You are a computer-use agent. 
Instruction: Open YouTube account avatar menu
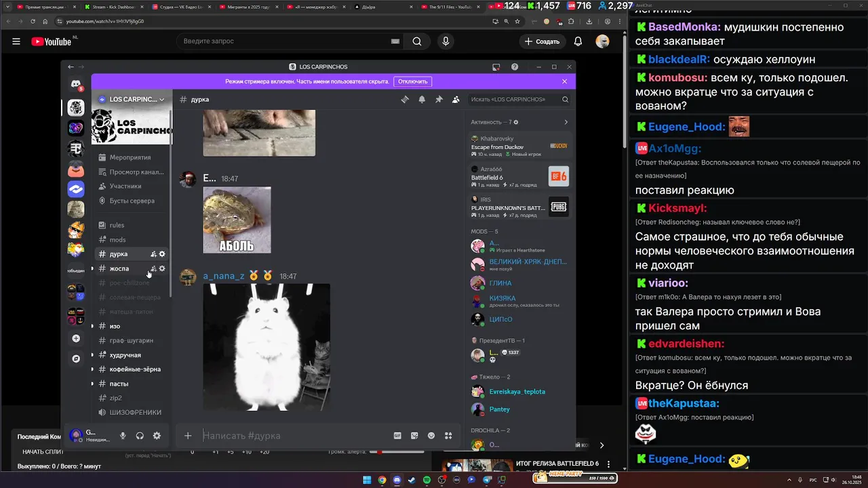click(602, 41)
